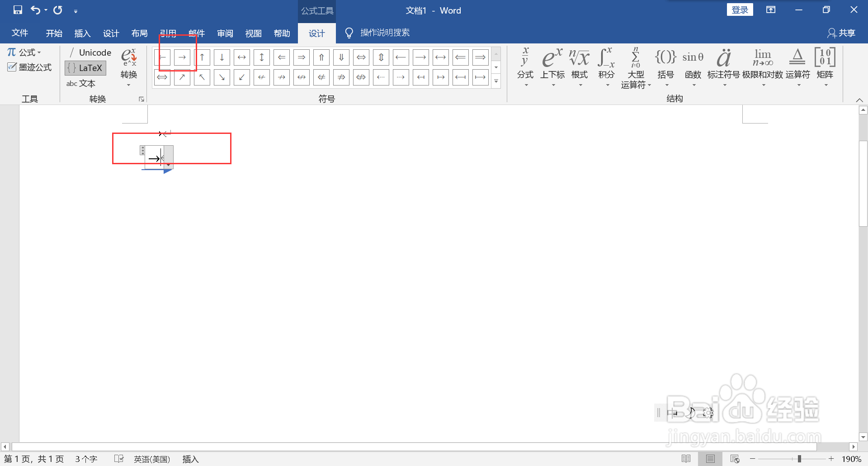Switch to print layout view
The height and width of the screenshot is (466, 868).
(710, 459)
